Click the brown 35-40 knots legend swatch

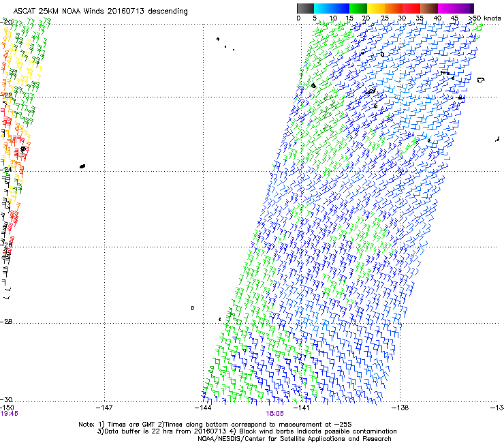429,8
